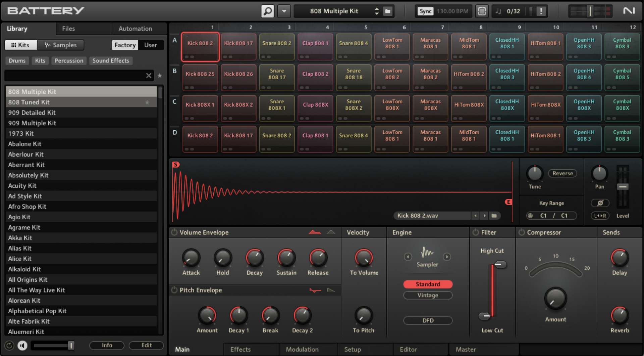Open the search options dropdown arrow
This screenshot has width=644, height=356.
coord(284,11)
